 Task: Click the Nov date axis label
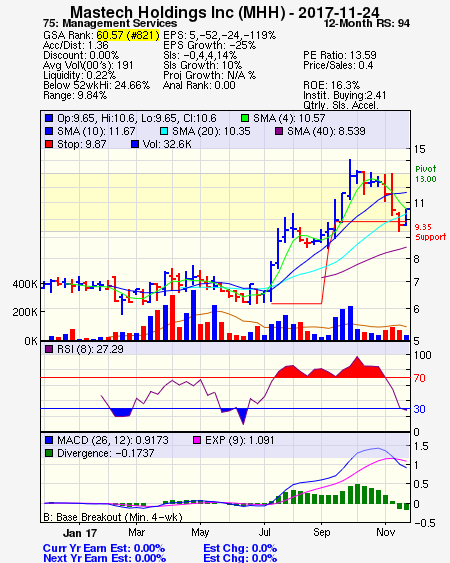pos(386,532)
